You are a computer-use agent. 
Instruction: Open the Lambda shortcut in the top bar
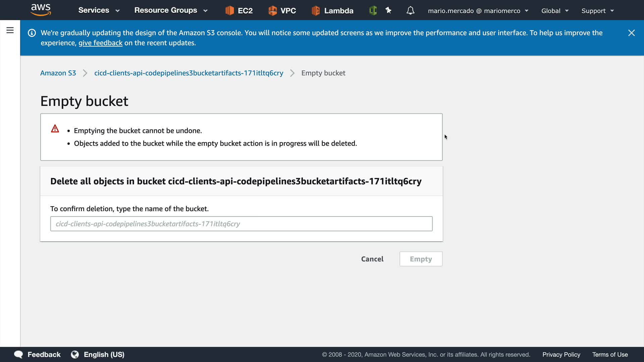pyautogui.click(x=332, y=11)
